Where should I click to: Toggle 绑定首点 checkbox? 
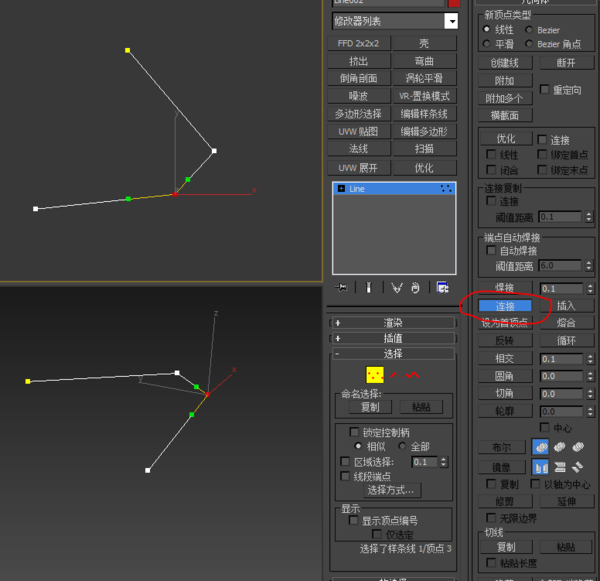click(542, 154)
